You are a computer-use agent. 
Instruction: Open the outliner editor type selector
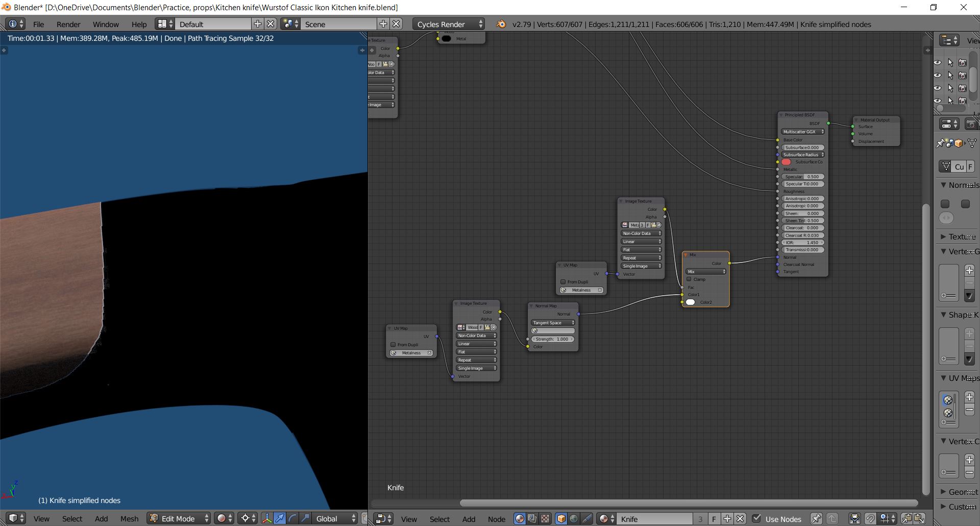(949, 40)
